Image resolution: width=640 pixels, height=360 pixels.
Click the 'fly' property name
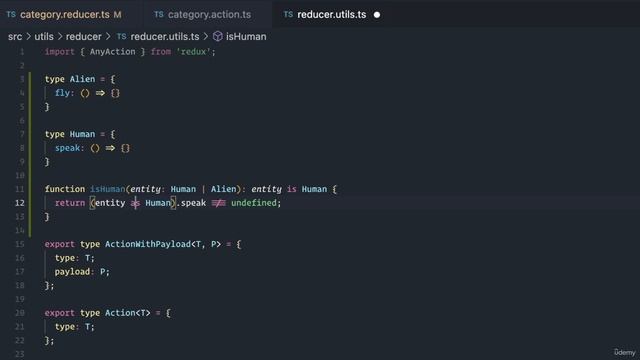click(62, 93)
